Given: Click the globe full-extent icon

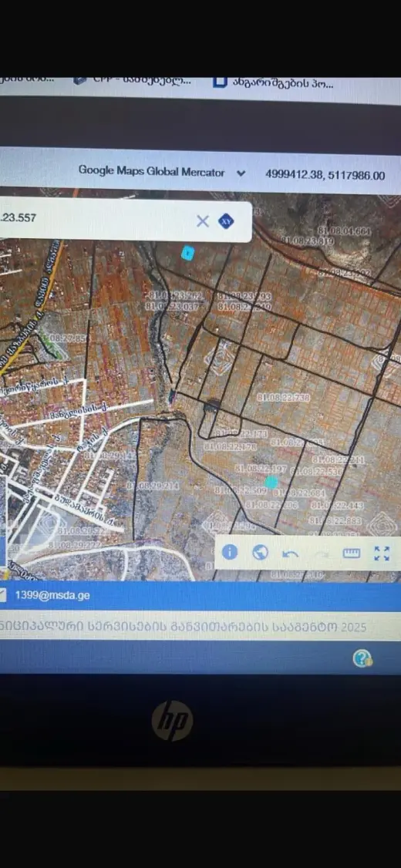Looking at the screenshot, I should [x=261, y=553].
